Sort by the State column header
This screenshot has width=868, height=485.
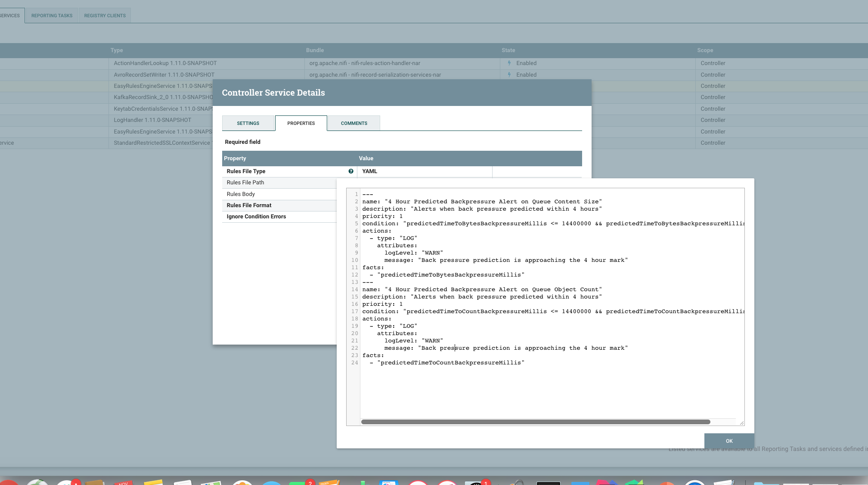tap(508, 50)
